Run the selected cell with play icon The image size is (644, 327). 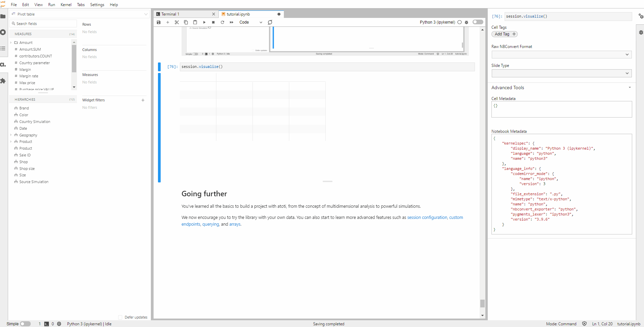[x=204, y=22]
